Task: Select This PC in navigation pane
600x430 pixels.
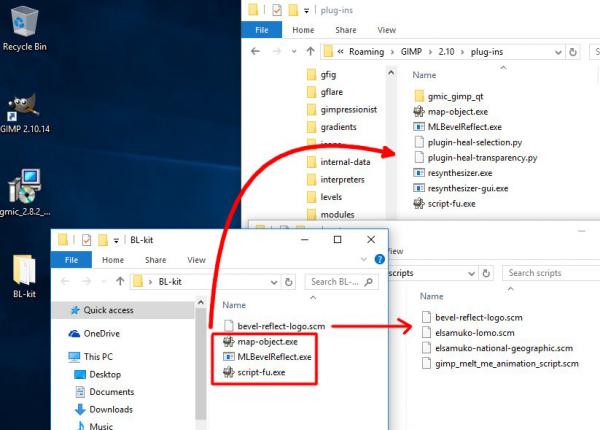Action: (x=91, y=357)
